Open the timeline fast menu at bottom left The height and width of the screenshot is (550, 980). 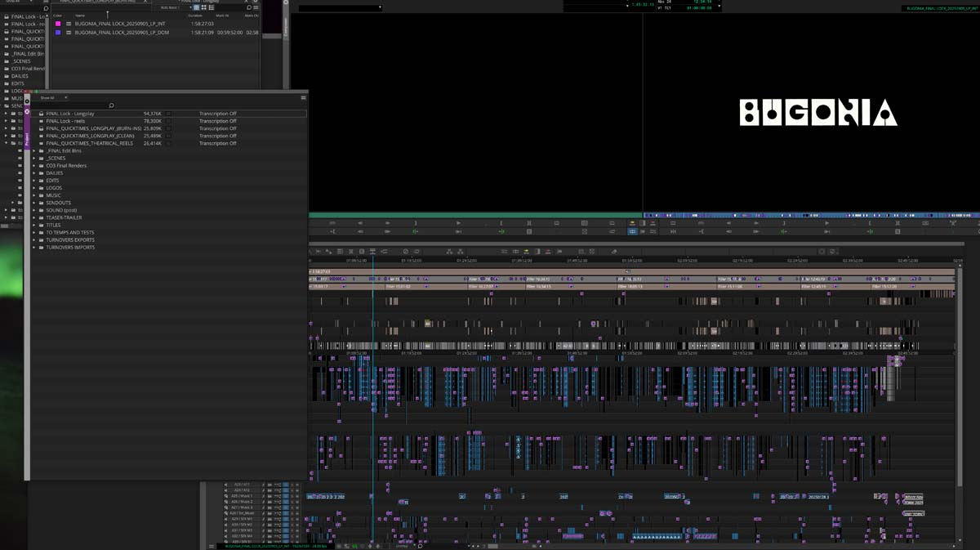[x=212, y=546]
